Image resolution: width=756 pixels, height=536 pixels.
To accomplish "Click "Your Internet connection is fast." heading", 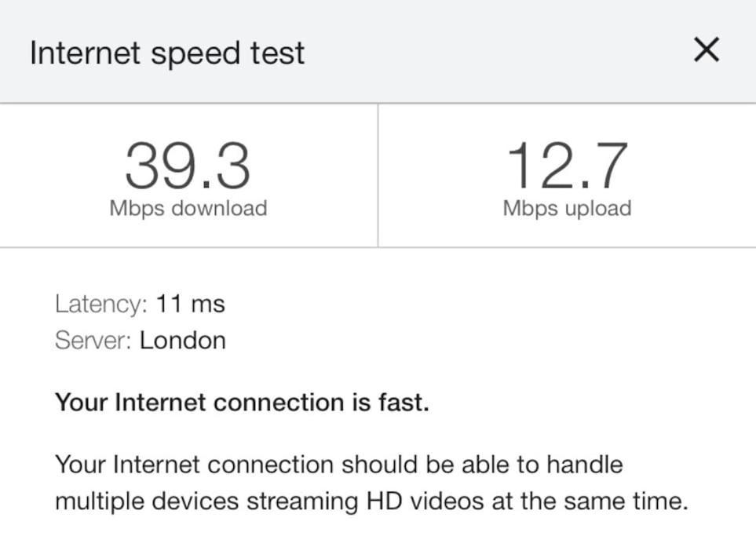I will tap(242, 403).
